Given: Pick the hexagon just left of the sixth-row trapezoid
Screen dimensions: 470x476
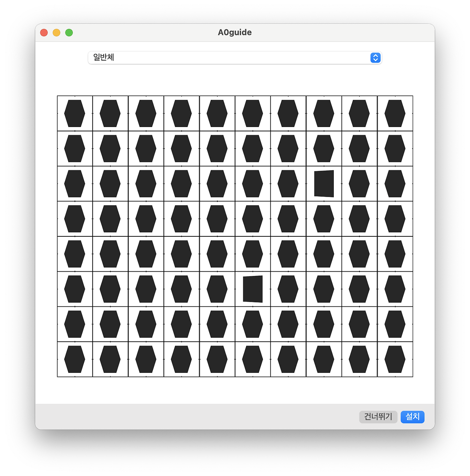Looking at the screenshot, I should point(217,289).
